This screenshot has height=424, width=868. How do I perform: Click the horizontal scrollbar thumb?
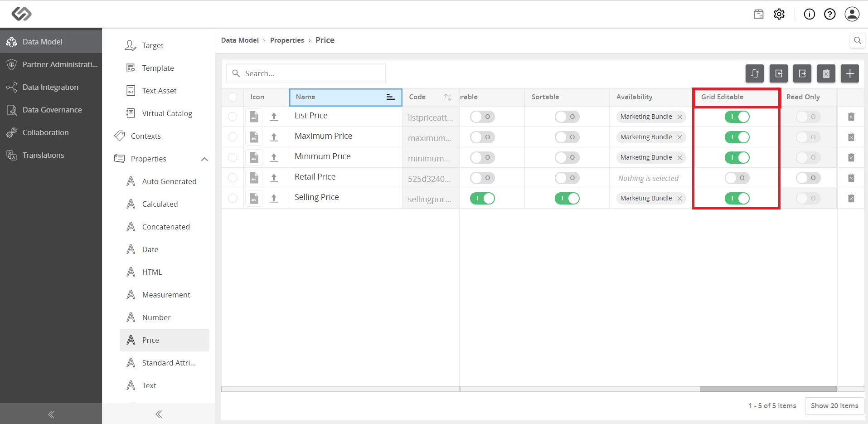point(768,389)
